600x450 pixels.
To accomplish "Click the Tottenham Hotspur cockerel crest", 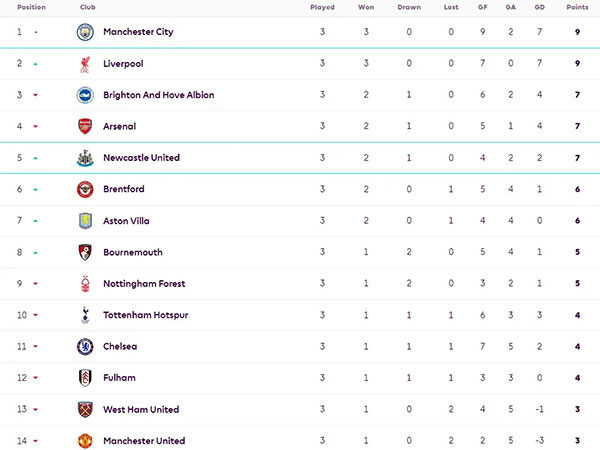I will click(x=85, y=315).
